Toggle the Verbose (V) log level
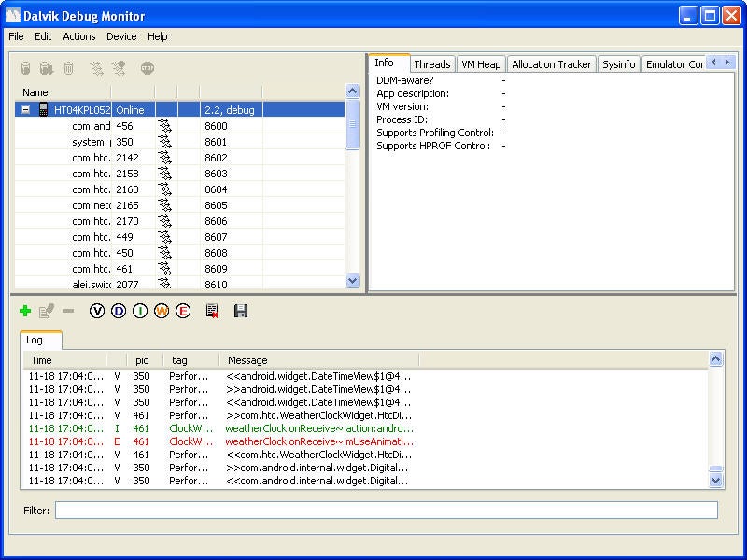 pos(97,312)
